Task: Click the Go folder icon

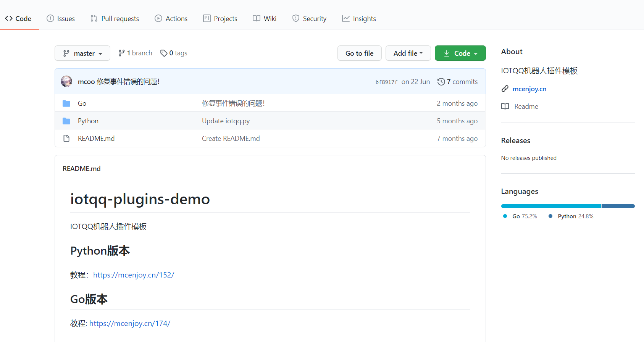Action: click(66, 103)
